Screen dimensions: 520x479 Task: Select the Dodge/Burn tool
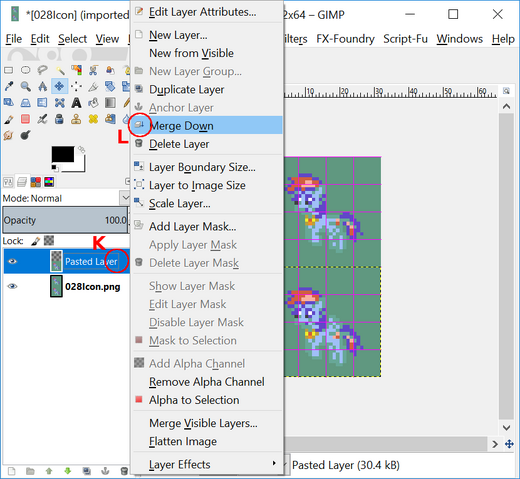tap(26, 135)
